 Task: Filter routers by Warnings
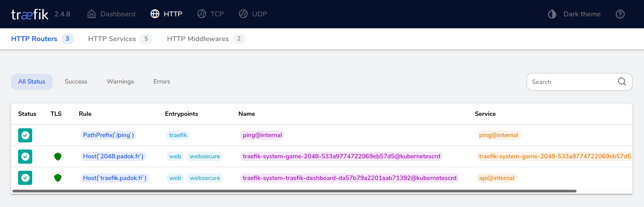[x=121, y=82]
